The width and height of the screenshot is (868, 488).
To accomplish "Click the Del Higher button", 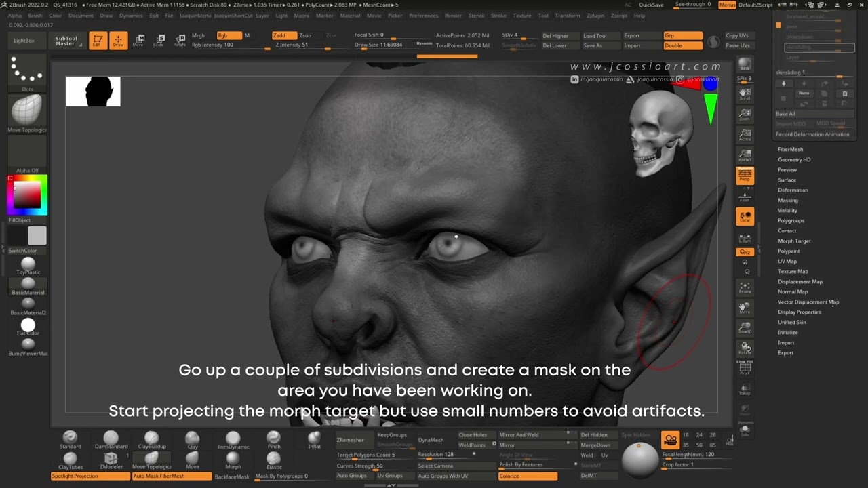I will pyautogui.click(x=555, y=36).
